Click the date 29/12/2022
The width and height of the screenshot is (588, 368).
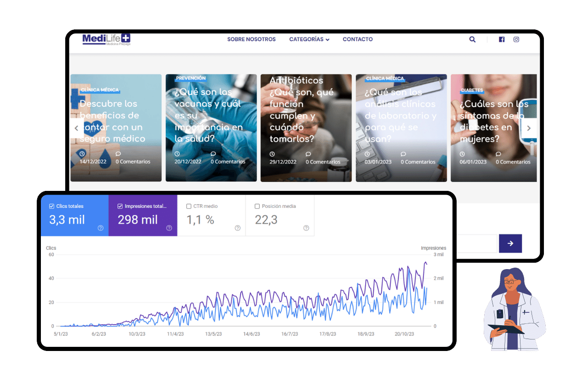[x=283, y=162]
